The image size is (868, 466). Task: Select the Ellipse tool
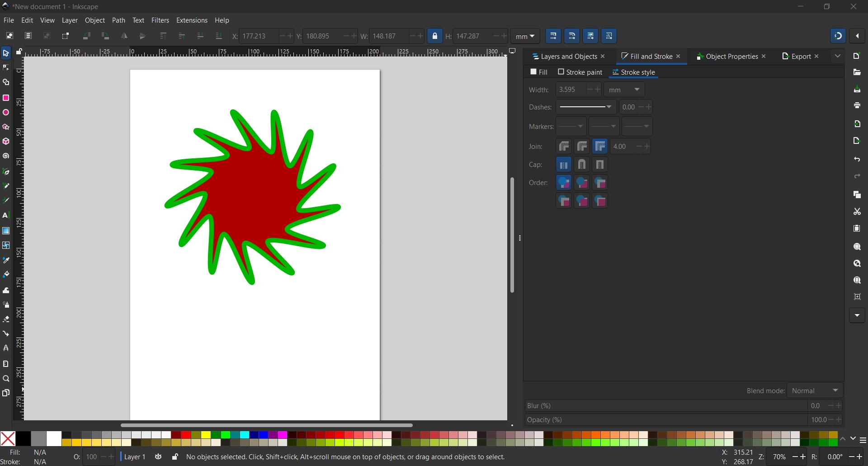(x=6, y=113)
